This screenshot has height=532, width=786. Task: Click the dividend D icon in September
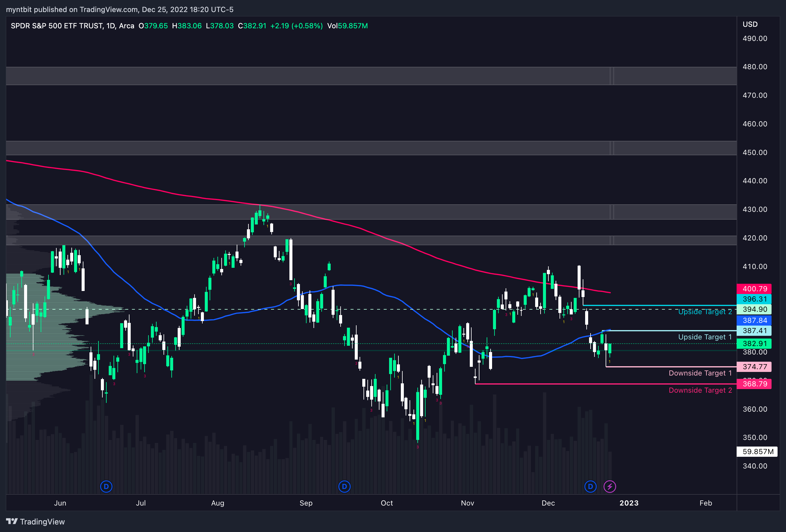coord(344,486)
